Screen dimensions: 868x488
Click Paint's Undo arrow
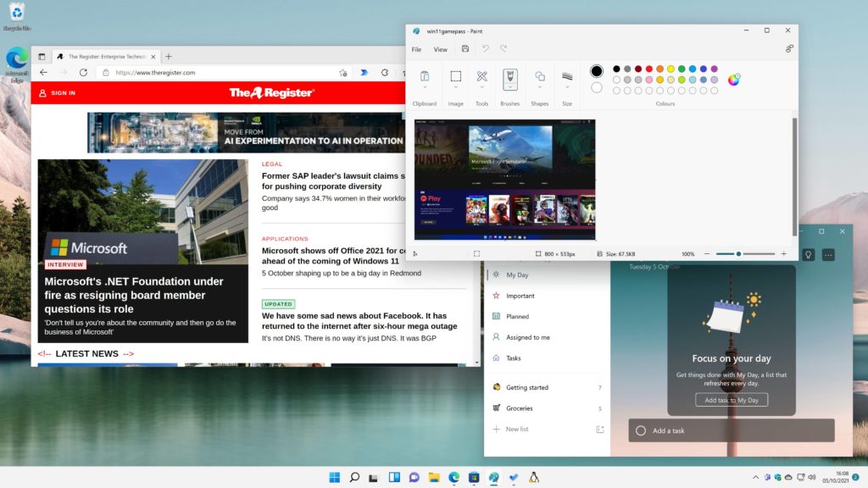pos(486,48)
